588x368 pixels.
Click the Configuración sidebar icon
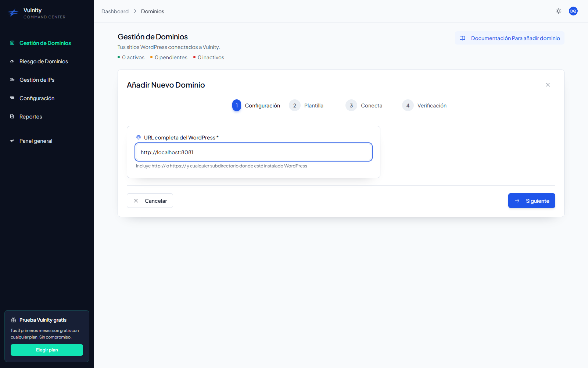pyautogui.click(x=12, y=98)
